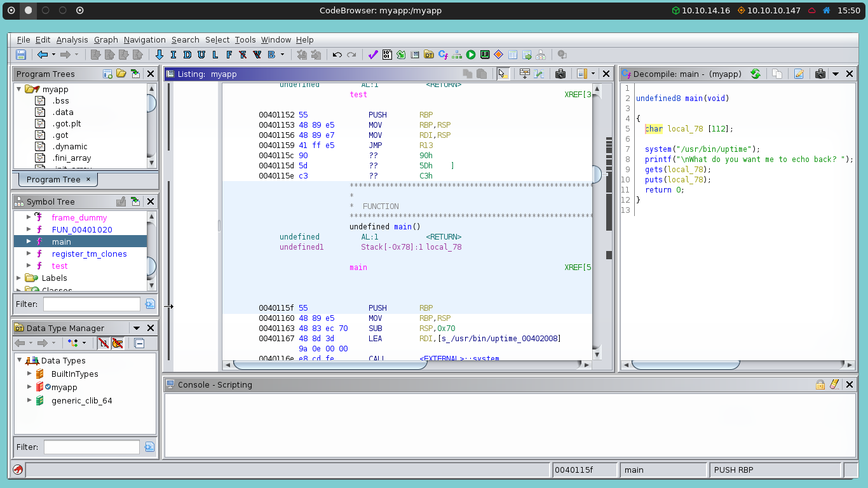Click the letter D button in main toolbar
The width and height of the screenshot is (868, 488).
point(187,55)
